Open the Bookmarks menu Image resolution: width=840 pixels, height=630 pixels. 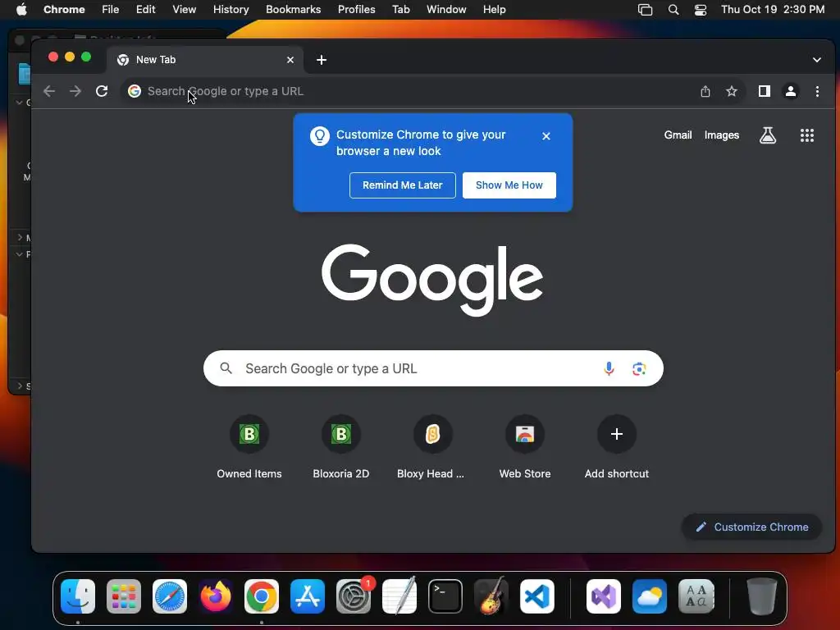click(294, 10)
